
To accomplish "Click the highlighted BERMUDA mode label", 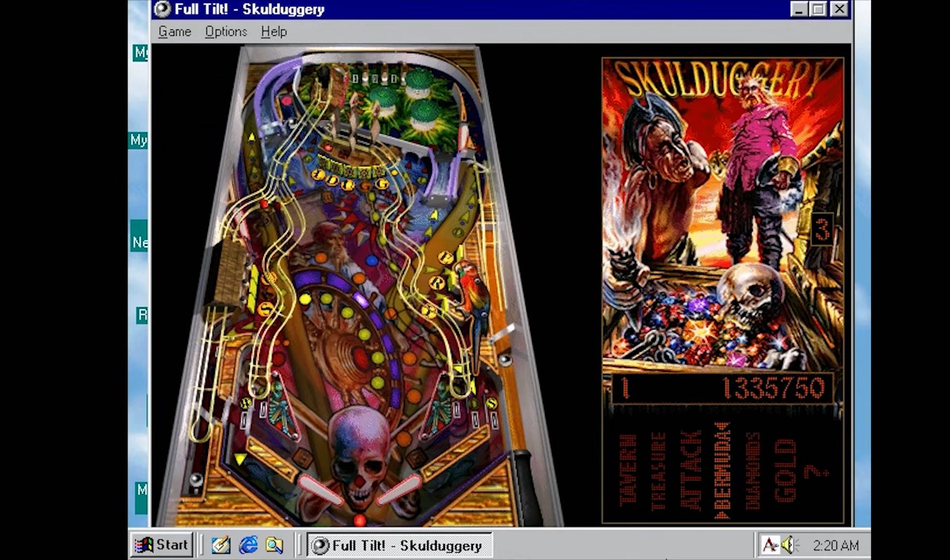I will pos(723,471).
